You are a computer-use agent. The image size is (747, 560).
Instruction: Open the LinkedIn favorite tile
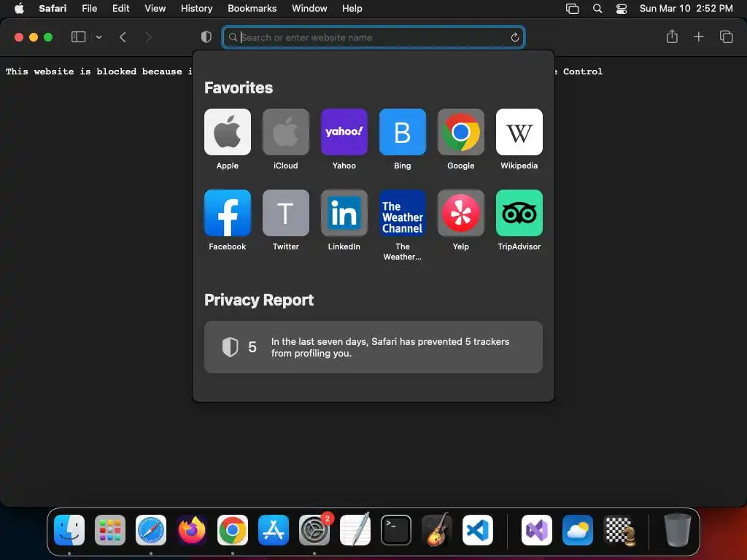[x=344, y=213]
